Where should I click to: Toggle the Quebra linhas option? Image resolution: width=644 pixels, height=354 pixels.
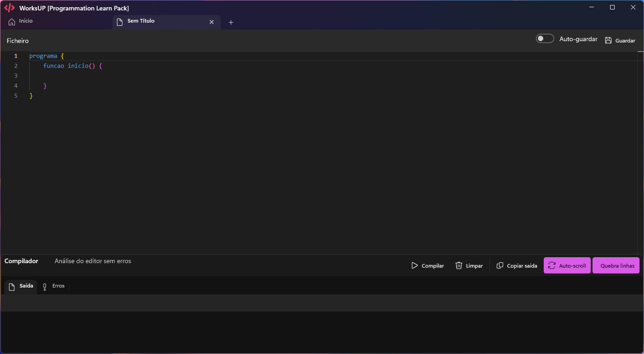pos(616,265)
